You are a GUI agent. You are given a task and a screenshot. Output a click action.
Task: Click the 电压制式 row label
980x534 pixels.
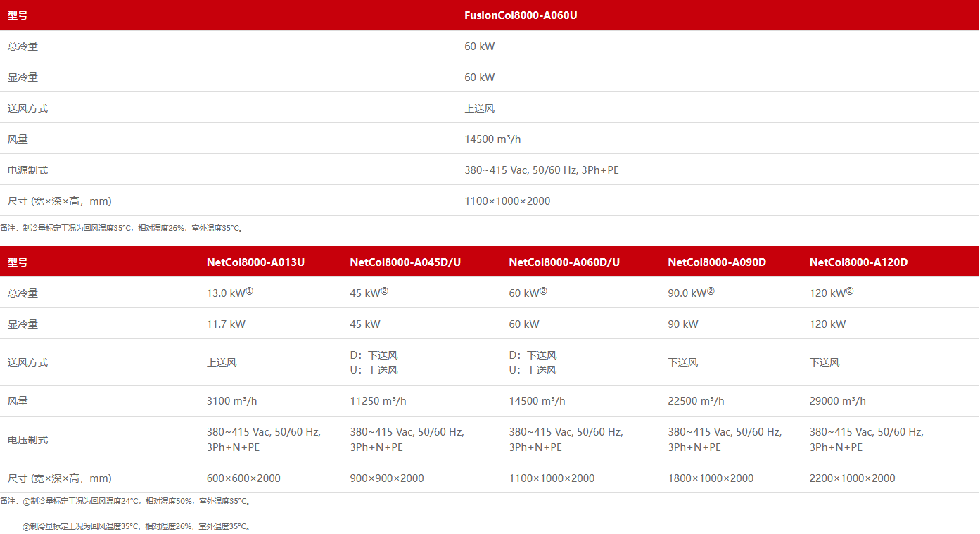[27, 440]
